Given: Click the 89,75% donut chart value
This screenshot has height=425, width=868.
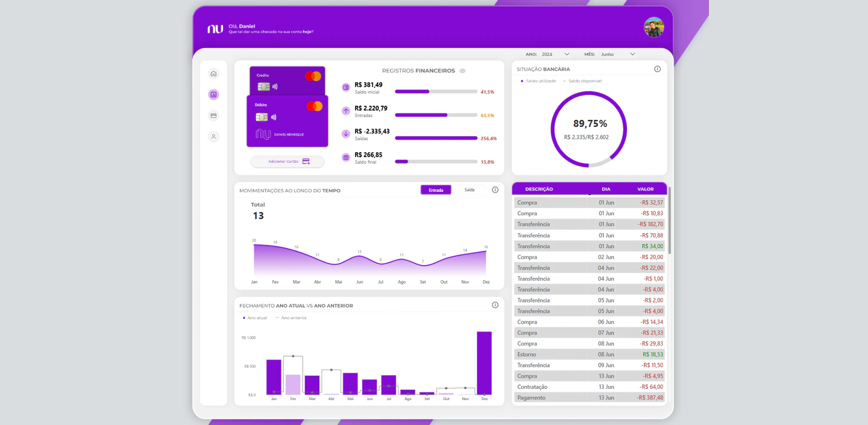Looking at the screenshot, I should tap(590, 124).
